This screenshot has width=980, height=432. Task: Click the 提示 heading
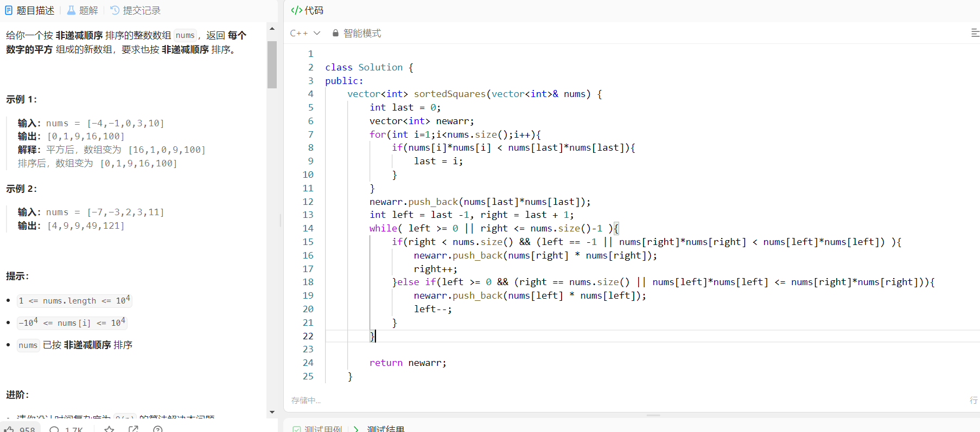tap(17, 276)
